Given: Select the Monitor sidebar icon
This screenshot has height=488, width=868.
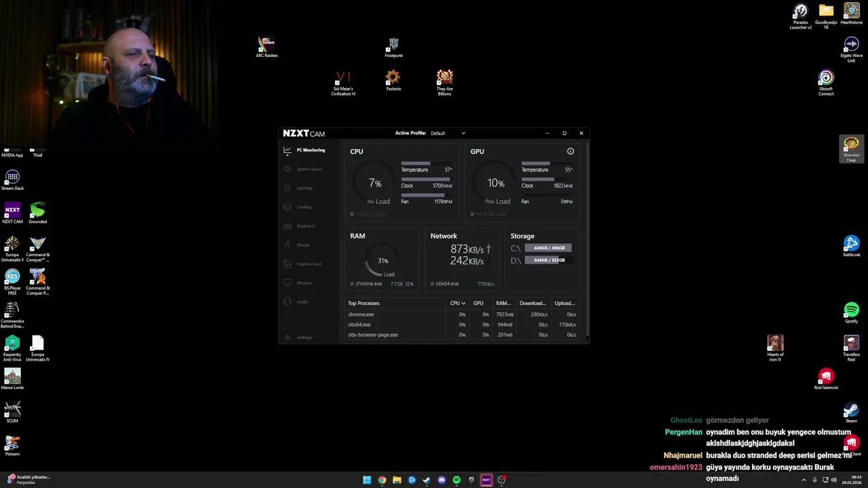Looking at the screenshot, I should (x=288, y=283).
